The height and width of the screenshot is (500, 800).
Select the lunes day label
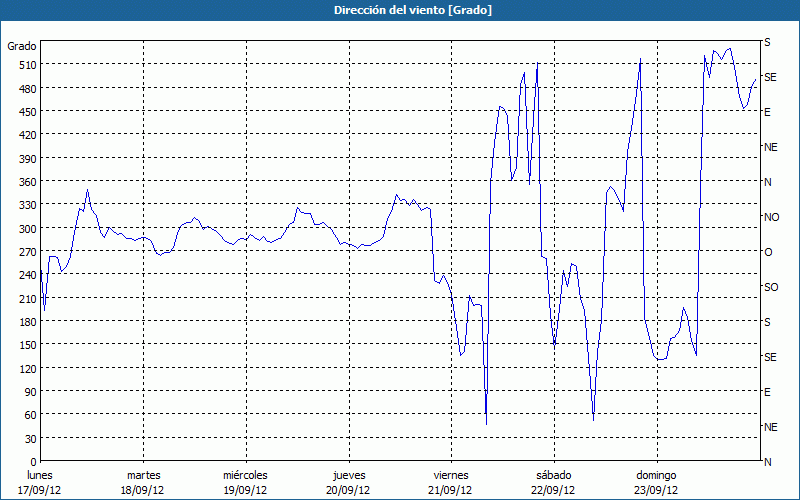[41, 475]
